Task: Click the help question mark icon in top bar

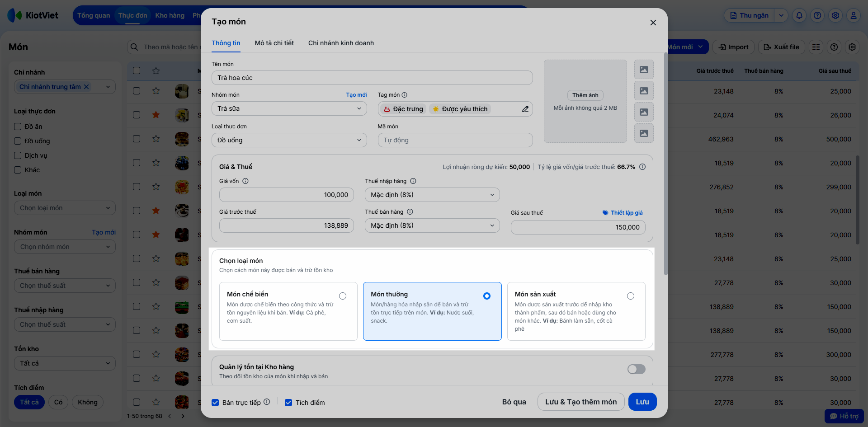Action: click(x=817, y=15)
